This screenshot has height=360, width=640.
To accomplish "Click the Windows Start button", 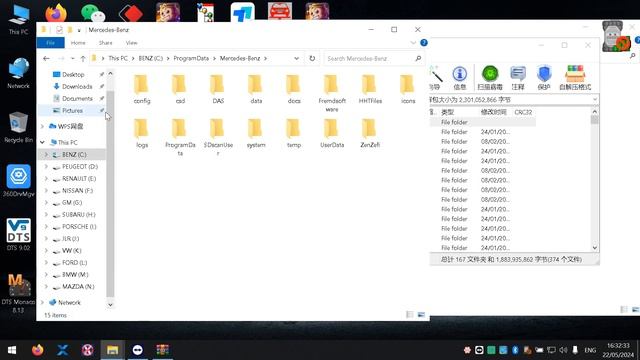I will pos(12,350).
